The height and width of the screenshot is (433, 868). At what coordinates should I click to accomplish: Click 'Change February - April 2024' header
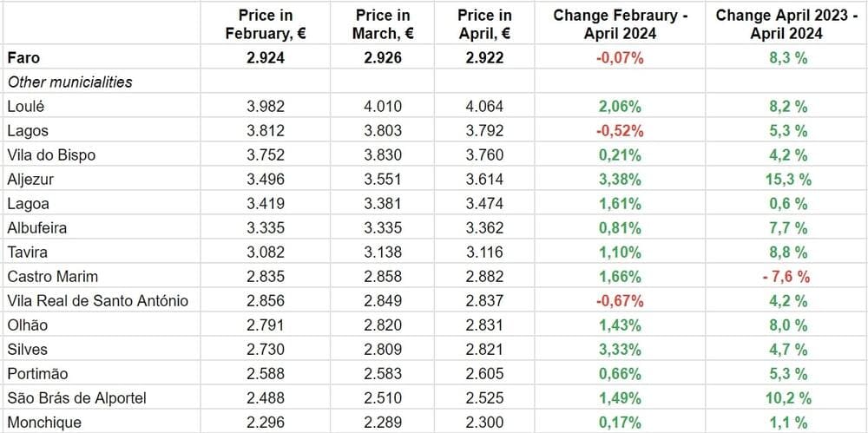coord(619,24)
